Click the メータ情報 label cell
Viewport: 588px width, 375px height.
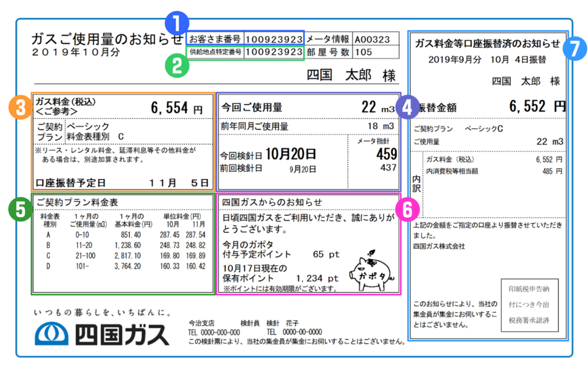(328, 39)
